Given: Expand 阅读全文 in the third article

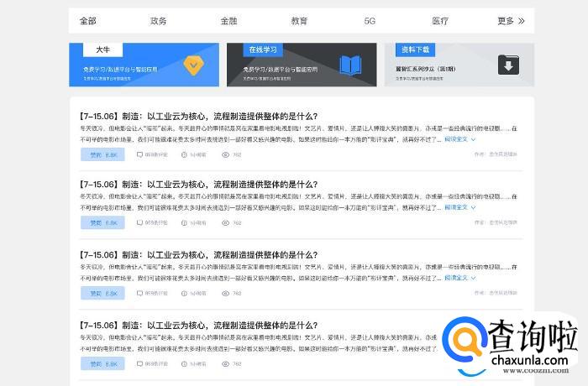Looking at the screenshot, I should [459, 278].
